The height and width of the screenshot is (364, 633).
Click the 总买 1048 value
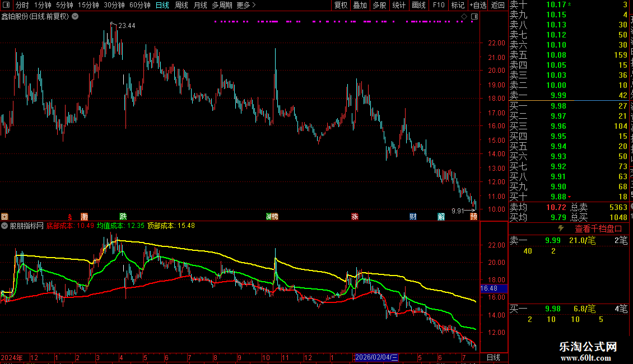pos(618,217)
